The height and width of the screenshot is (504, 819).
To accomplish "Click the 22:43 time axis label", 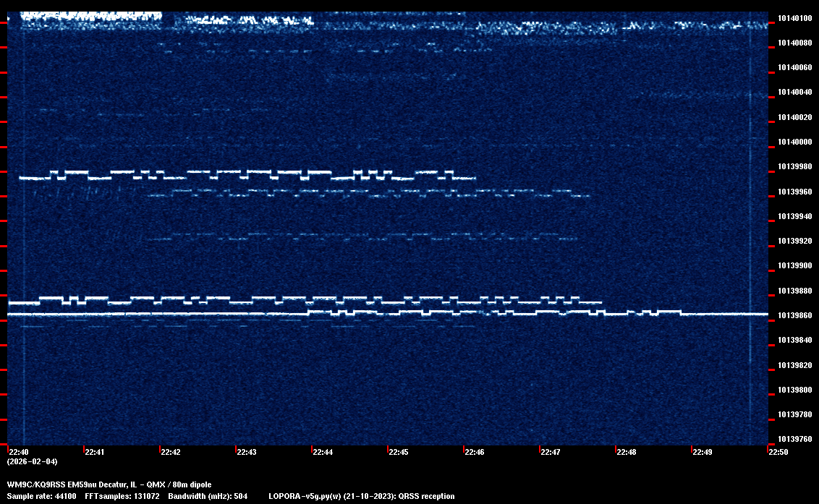I will pyautogui.click(x=247, y=453).
